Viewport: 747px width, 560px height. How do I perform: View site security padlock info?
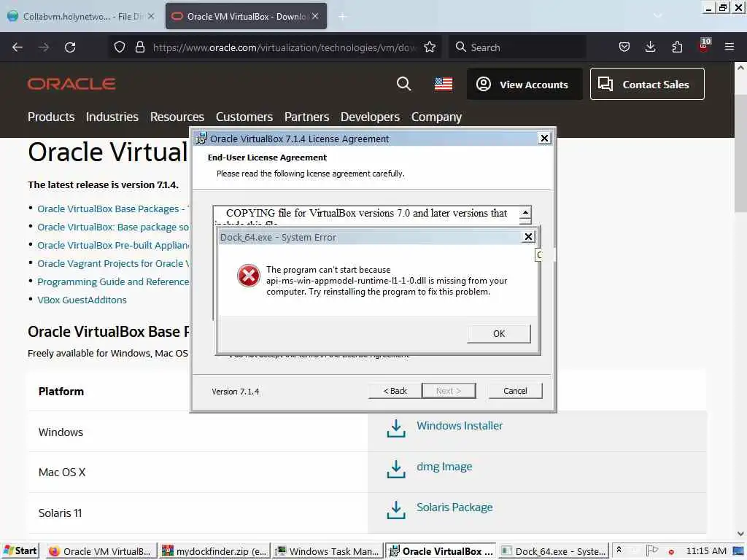(x=139, y=47)
